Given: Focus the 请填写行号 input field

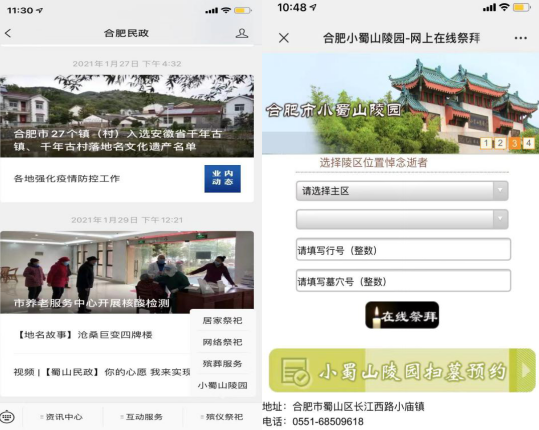Looking at the screenshot, I should tap(403, 250).
